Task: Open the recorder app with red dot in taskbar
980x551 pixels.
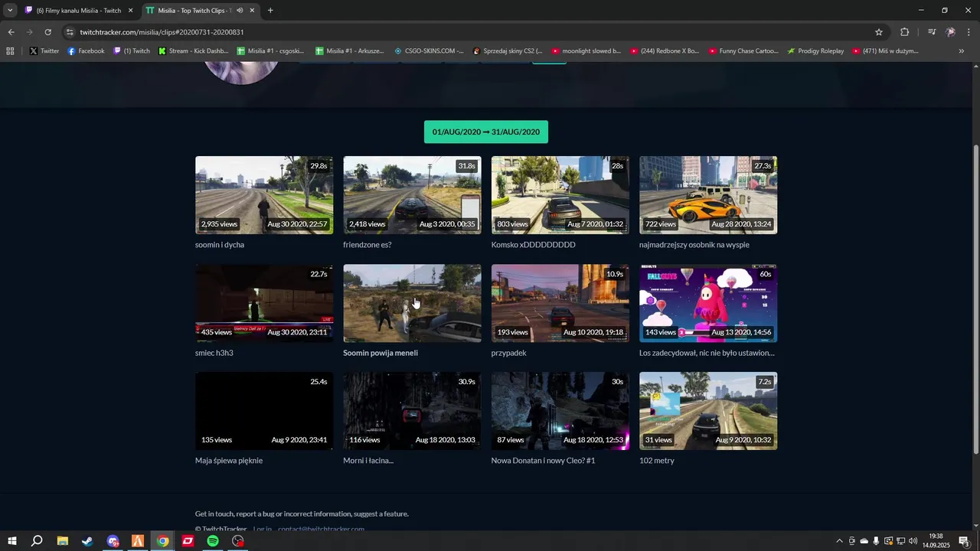Action: pos(238,541)
